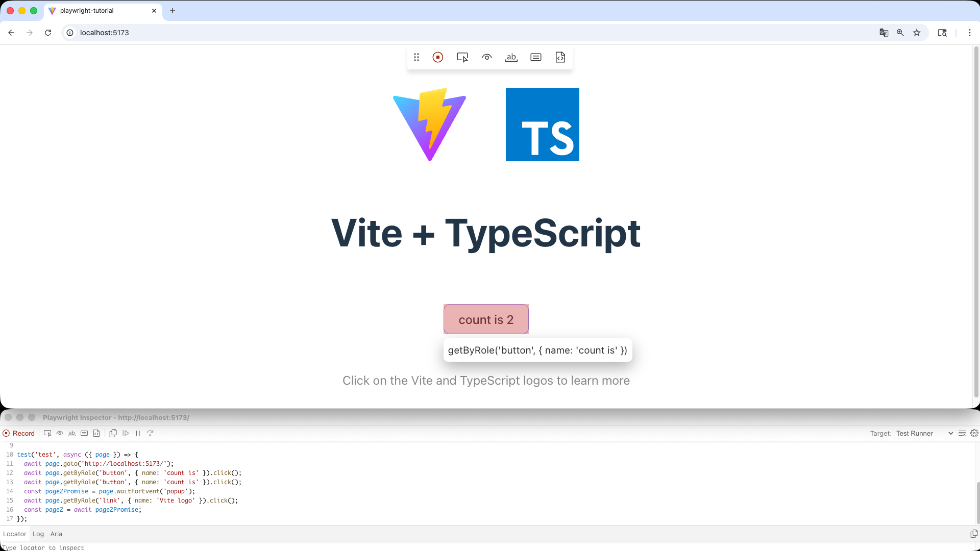
Task: Copy the generated test code
Action: click(x=113, y=433)
